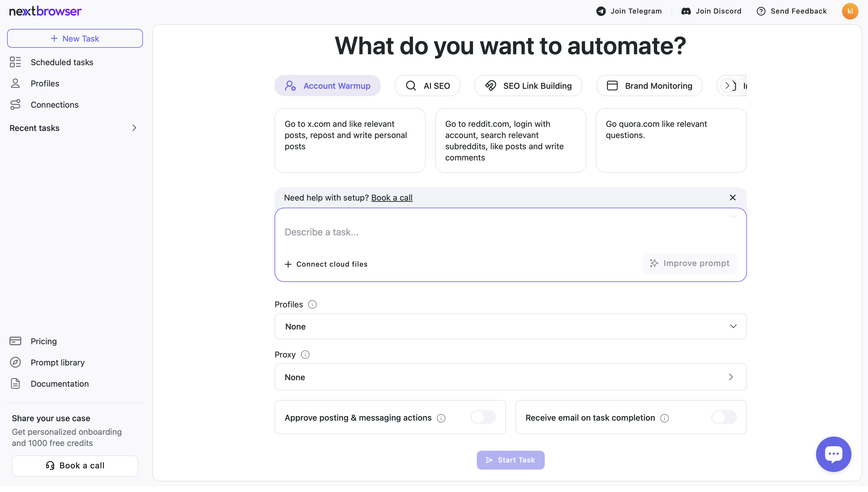
Task: Click the New Task button
Action: point(75,39)
